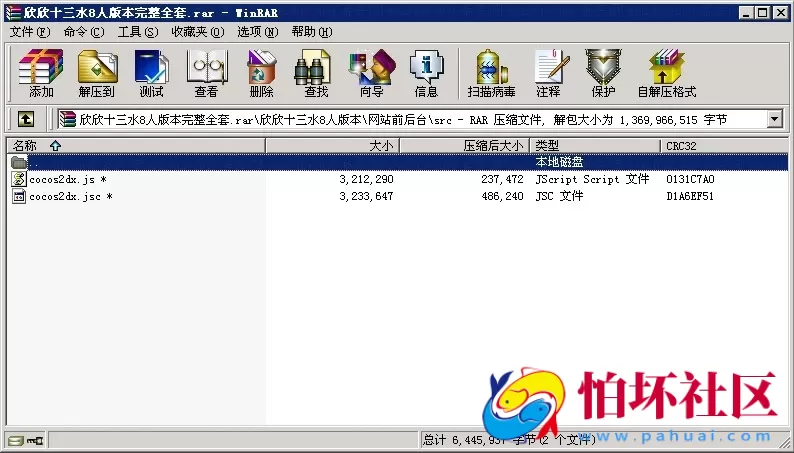Open the File (文件) menu
794x453 pixels.
click(30, 32)
